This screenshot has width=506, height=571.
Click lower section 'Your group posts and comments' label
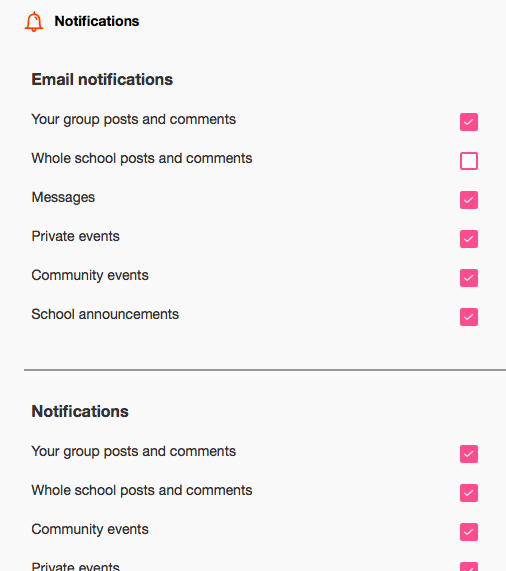point(134,452)
